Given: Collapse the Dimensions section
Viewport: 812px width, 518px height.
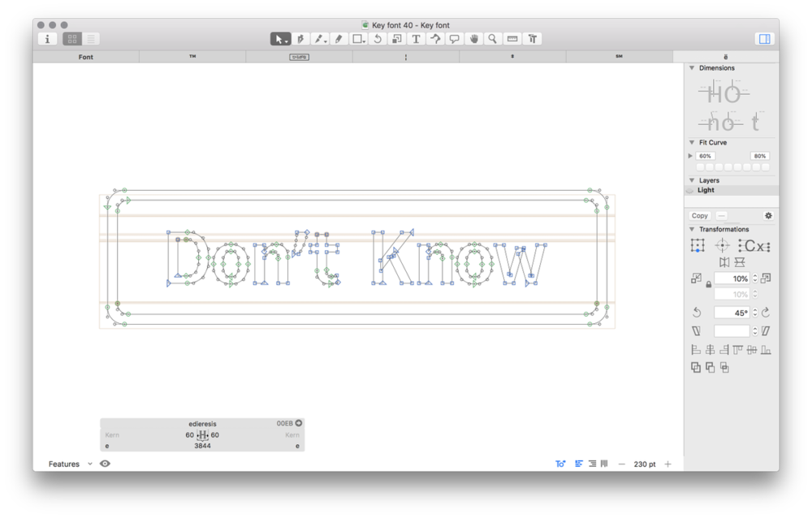Looking at the screenshot, I should 692,68.
